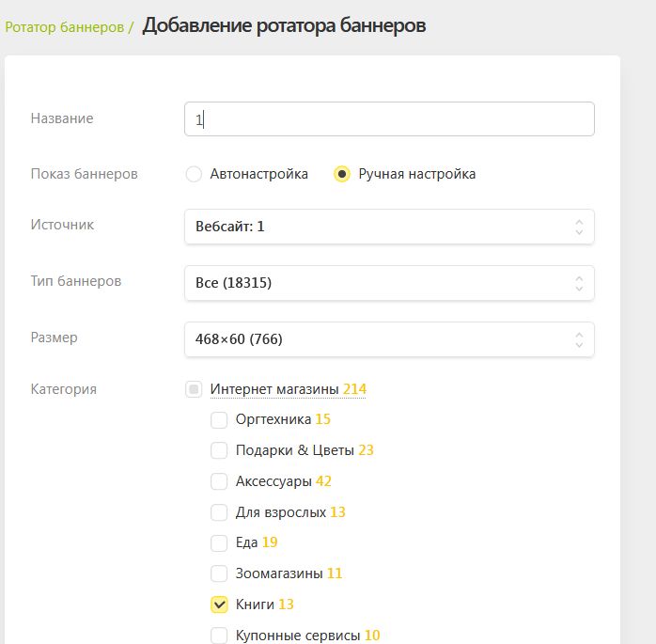Check the Для взрослых checkbox

pyautogui.click(x=219, y=512)
